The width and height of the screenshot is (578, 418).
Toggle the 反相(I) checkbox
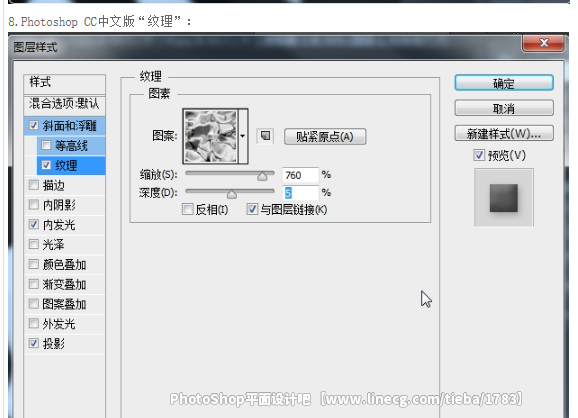(x=187, y=209)
